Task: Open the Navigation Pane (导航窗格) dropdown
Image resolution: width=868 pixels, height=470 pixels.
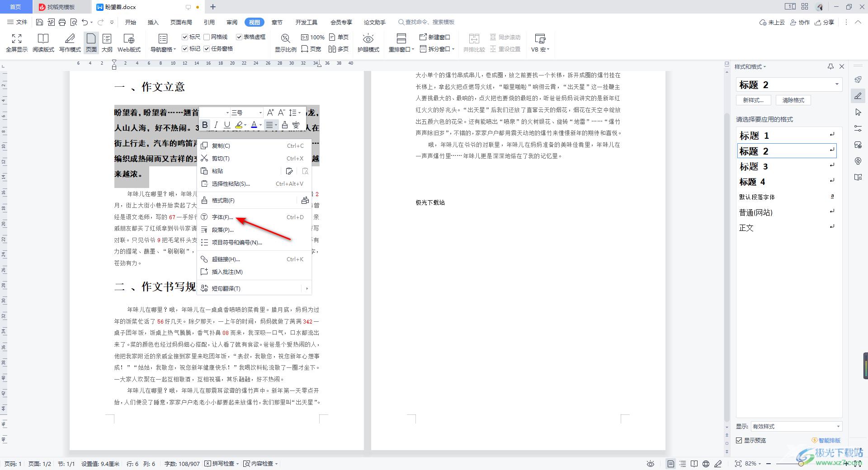Action: coord(163,43)
